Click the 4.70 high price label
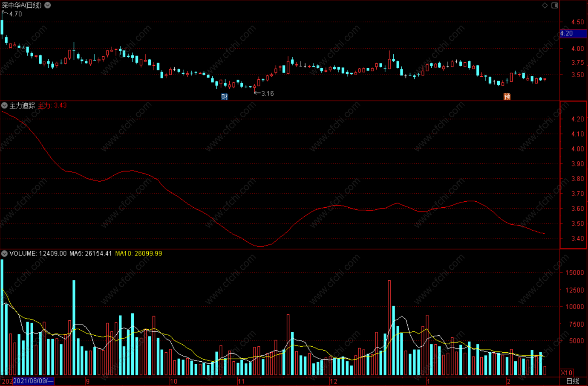The width and height of the screenshot is (588, 386). (x=15, y=14)
